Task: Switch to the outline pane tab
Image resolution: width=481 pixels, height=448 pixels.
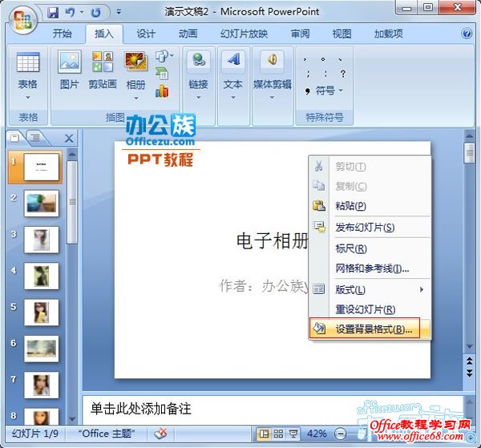Action: pos(36,137)
